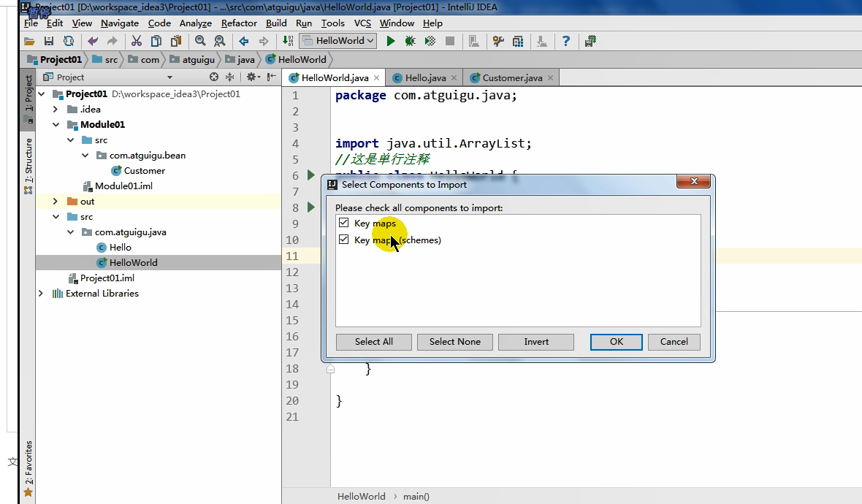The image size is (862, 504).
Task: Click the Back navigation arrow
Action: [243, 41]
